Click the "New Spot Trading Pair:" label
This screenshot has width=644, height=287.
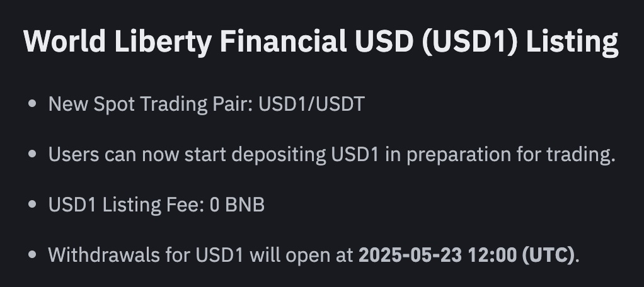(151, 104)
